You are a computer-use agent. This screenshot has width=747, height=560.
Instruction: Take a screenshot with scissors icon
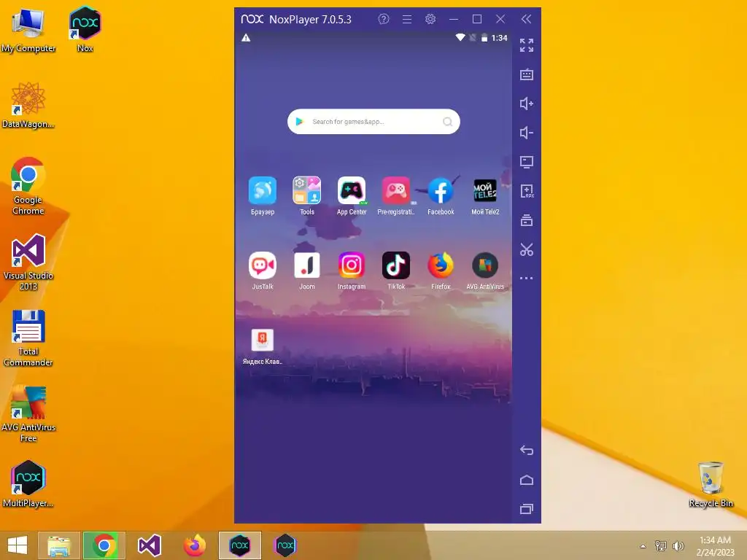(527, 249)
